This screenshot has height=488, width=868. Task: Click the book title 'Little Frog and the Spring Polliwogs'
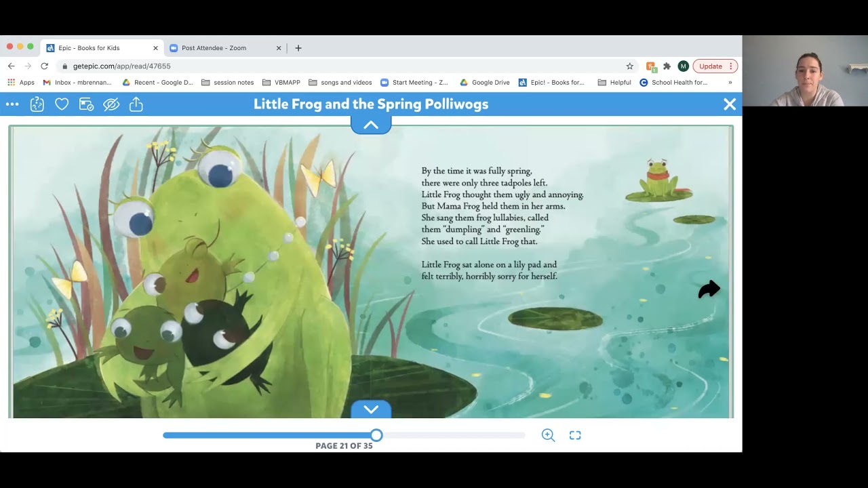tap(371, 104)
